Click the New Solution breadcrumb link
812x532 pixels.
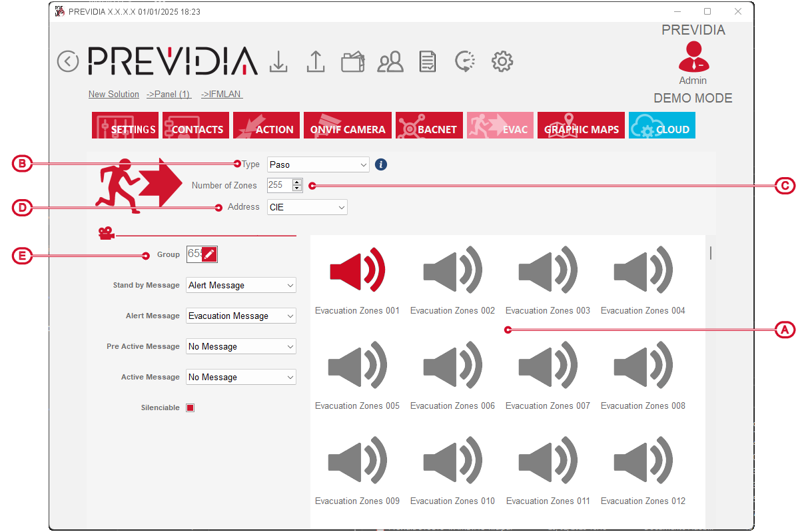[x=114, y=95]
